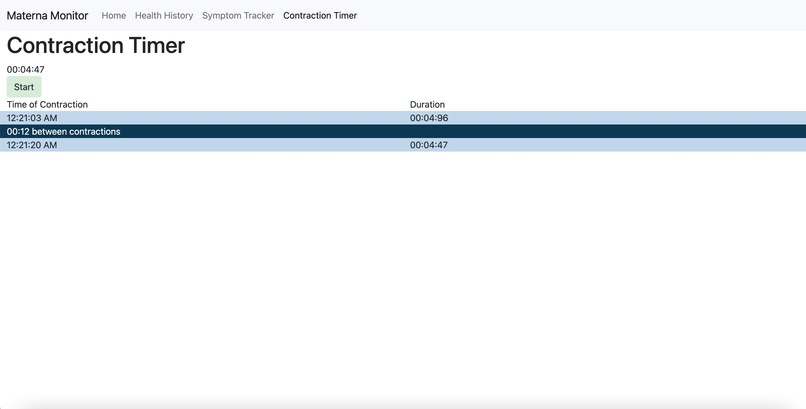Select the 00:04:47 duration in the last row
The image size is (806, 409).
(x=429, y=145)
